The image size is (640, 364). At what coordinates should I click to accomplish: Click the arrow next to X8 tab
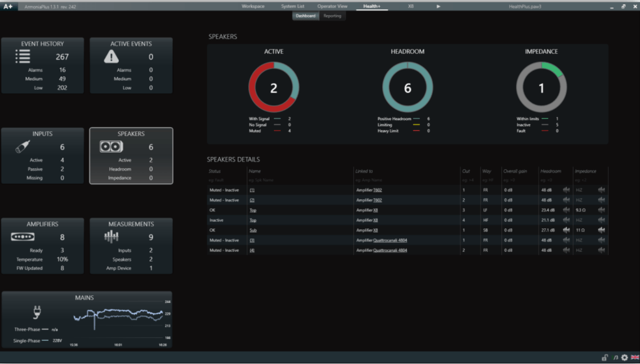tap(439, 6)
